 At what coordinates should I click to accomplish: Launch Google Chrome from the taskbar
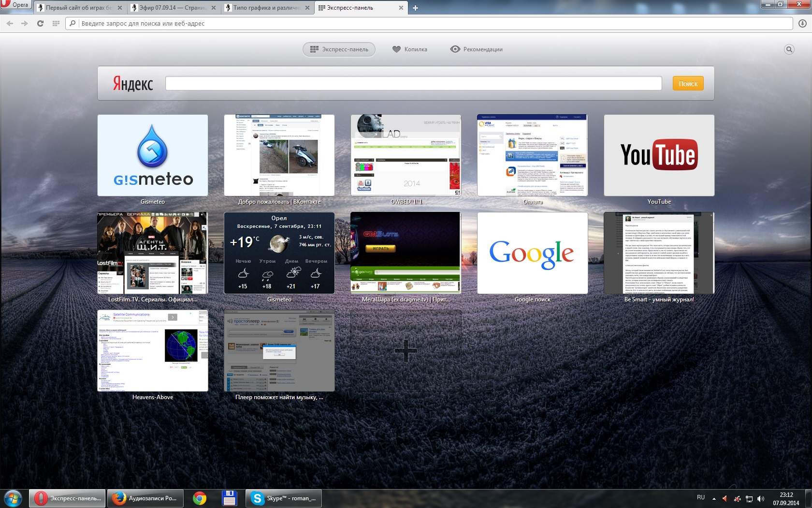199,498
